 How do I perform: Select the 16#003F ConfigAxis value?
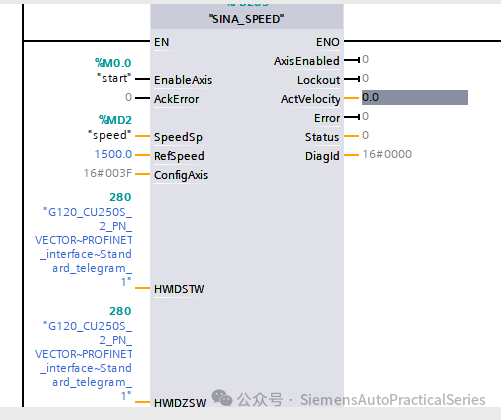(x=108, y=173)
